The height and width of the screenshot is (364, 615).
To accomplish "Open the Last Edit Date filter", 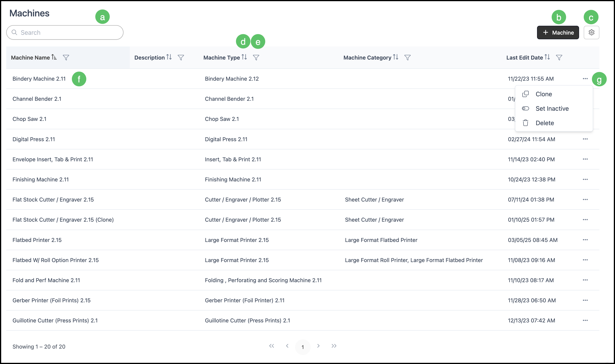I will pos(559,58).
